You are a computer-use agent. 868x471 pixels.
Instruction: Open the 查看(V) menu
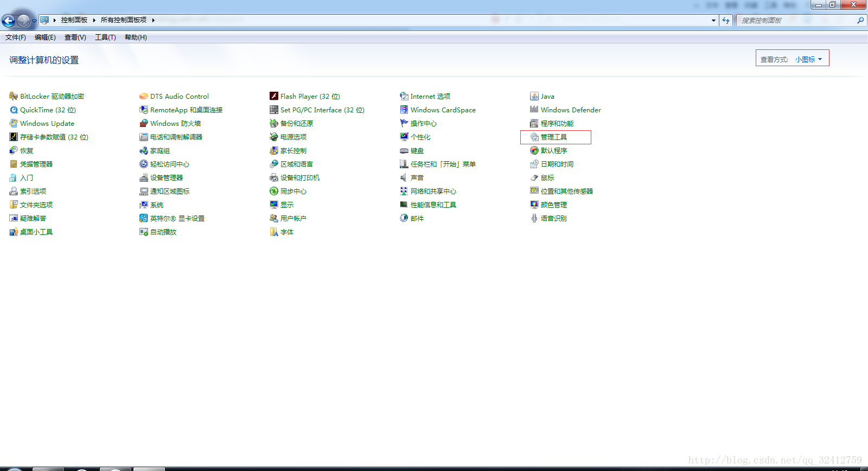[x=75, y=37]
